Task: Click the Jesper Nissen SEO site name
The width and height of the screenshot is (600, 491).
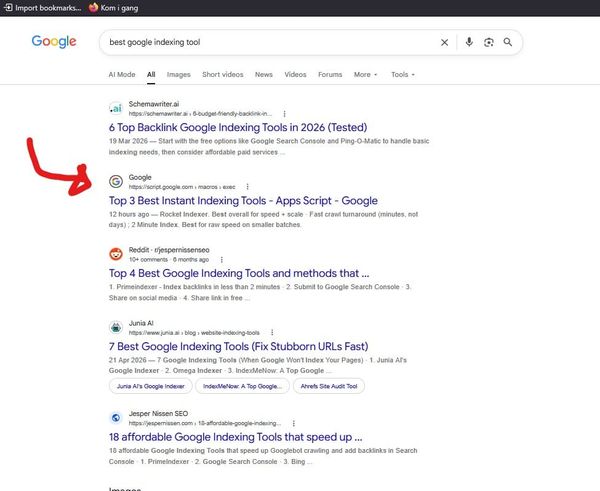Action: click(x=158, y=414)
